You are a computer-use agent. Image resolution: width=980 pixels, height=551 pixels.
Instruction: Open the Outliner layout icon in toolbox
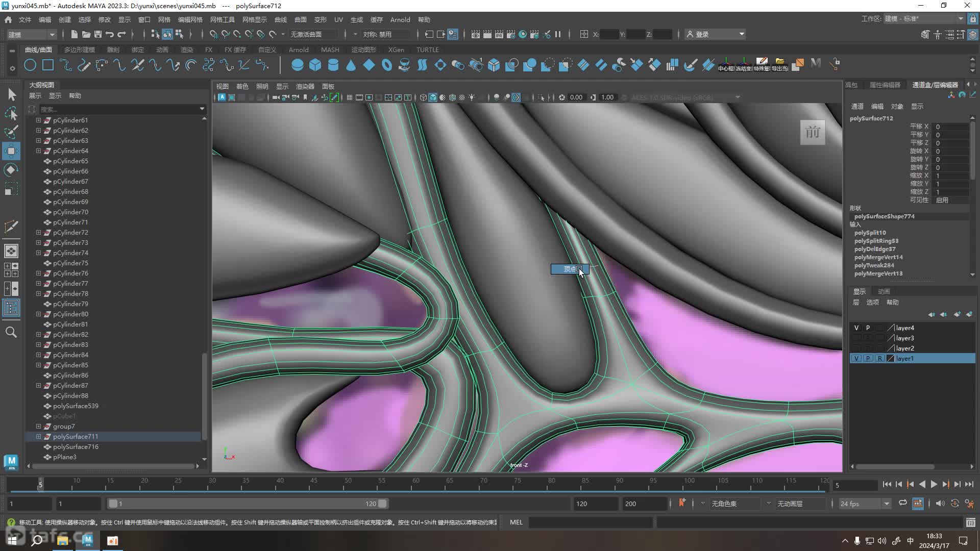click(x=11, y=308)
